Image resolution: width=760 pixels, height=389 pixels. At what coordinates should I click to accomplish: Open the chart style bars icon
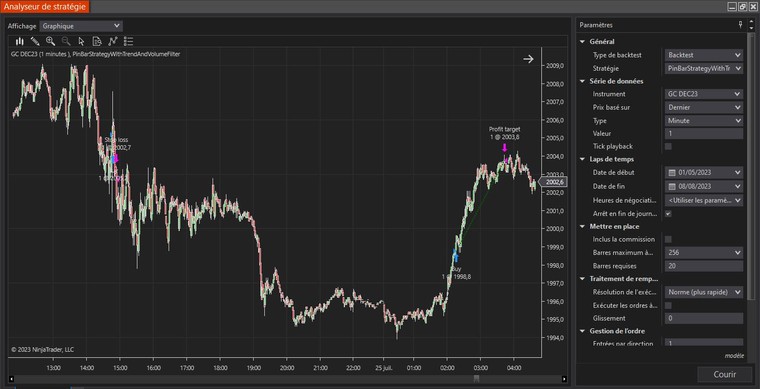[x=19, y=41]
